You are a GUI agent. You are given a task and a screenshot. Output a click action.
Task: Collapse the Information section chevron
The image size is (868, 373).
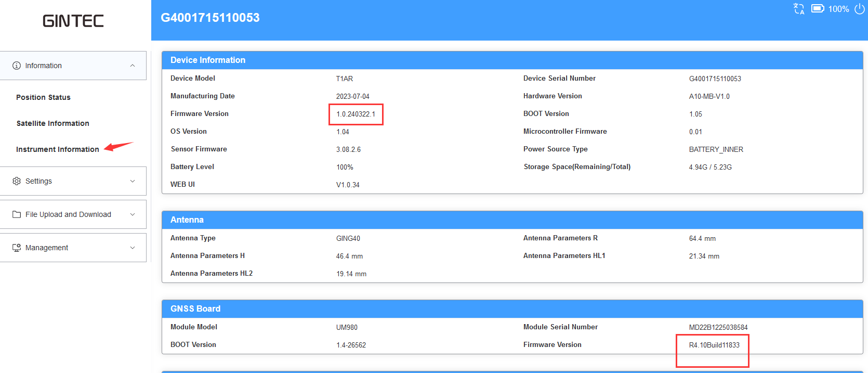coord(133,66)
